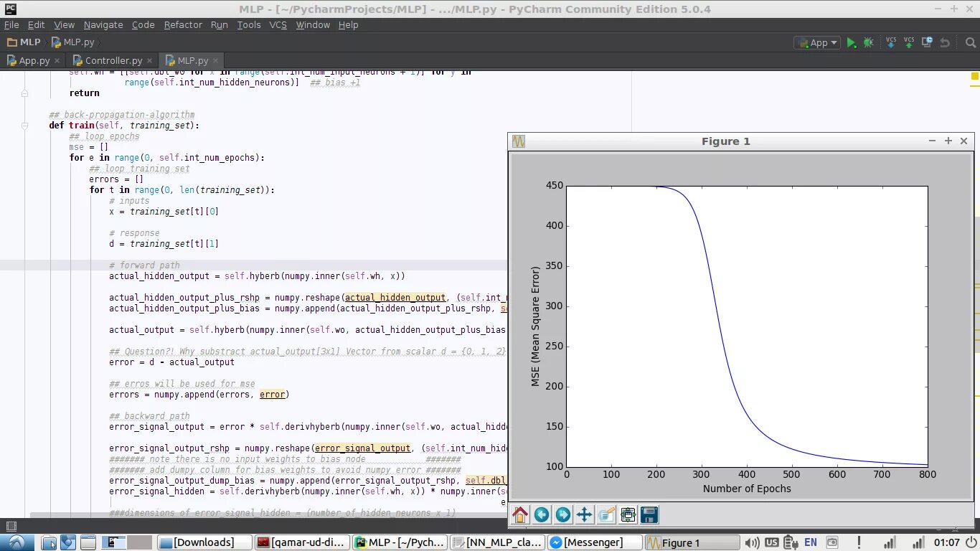The width and height of the screenshot is (980, 551).
Task: Open the App run configuration dropdown
Action: point(816,43)
